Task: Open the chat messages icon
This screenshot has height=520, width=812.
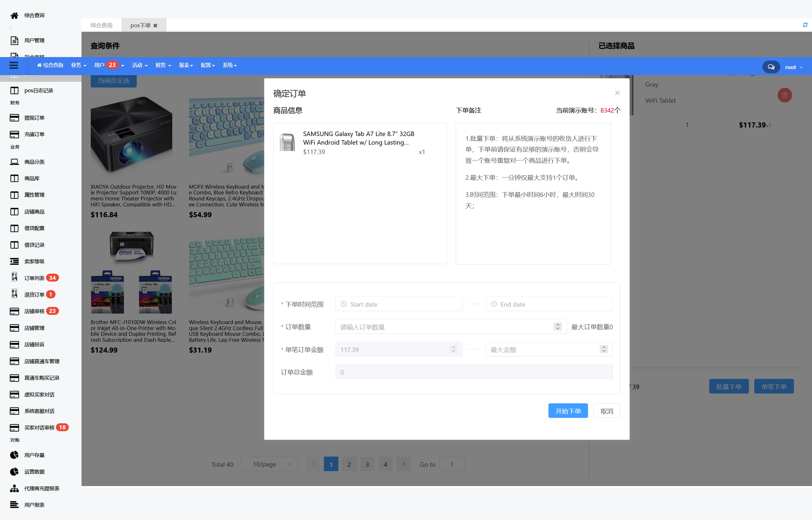Action: [x=771, y=67]
